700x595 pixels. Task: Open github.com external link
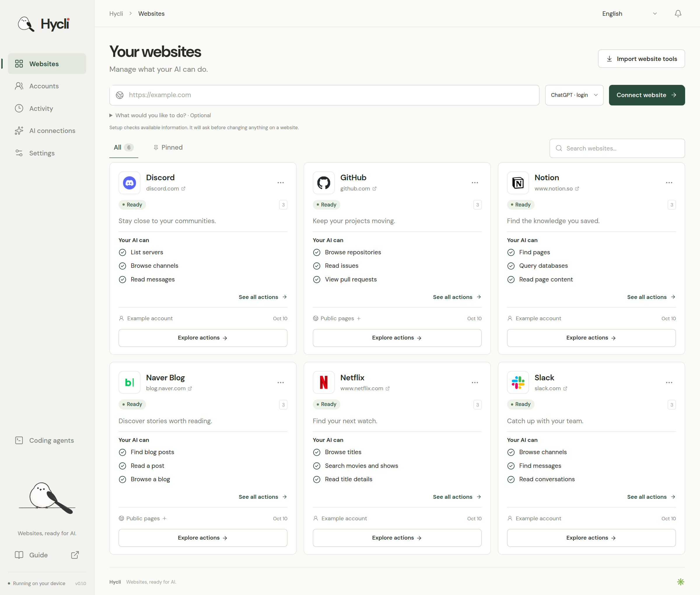pos(358,188)
